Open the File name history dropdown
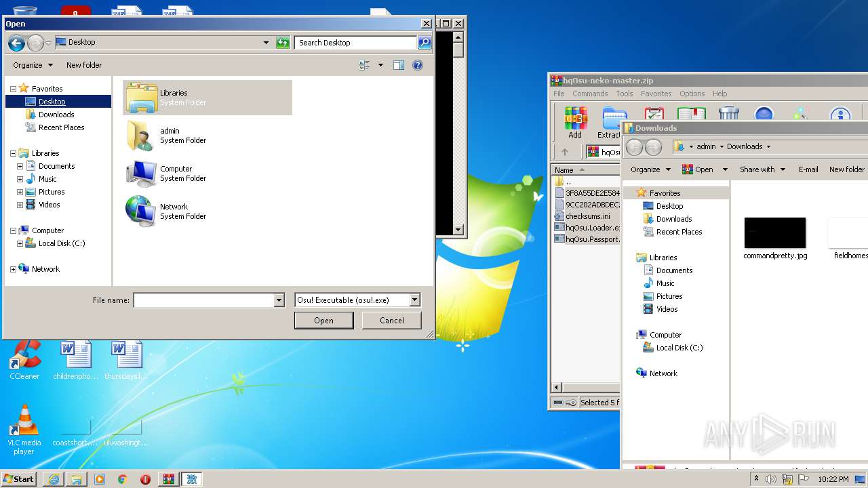 click(x=279, y=300)
